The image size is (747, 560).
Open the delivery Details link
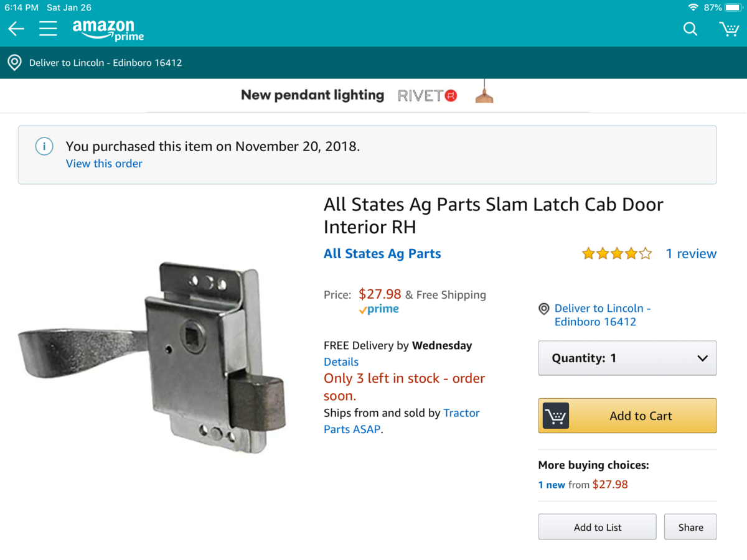[341, 362]
